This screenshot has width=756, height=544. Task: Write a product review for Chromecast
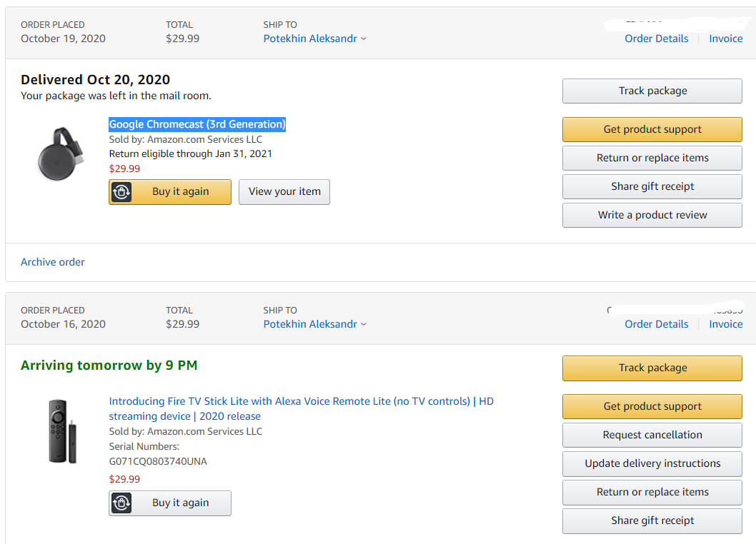652,215
